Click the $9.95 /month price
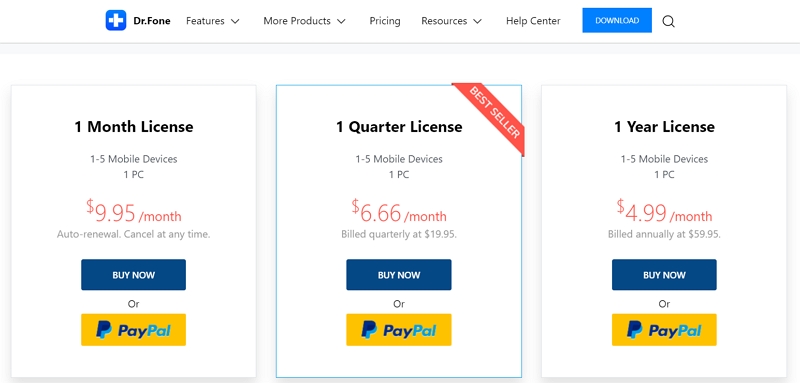800x383 pixels. click(x=133, y=212)
